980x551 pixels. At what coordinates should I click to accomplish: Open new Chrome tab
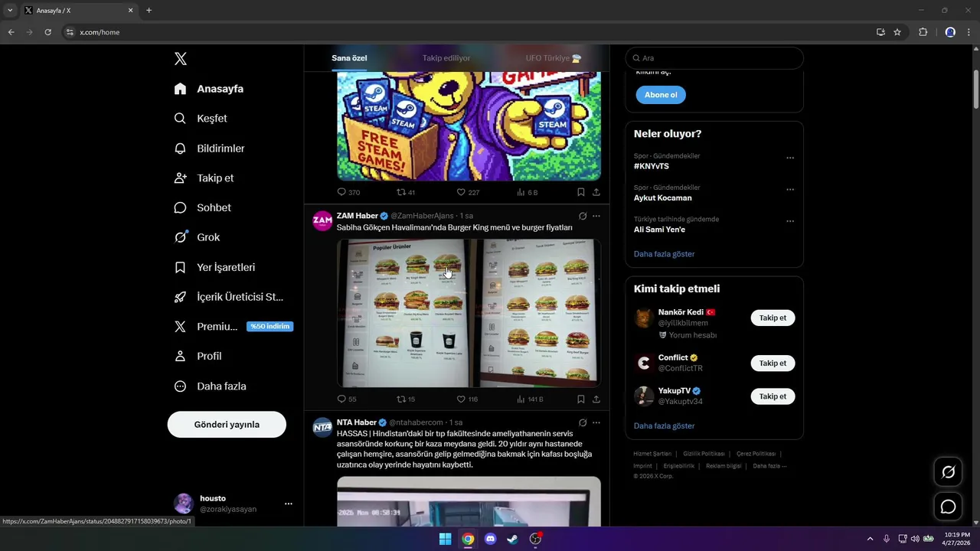coord(149,11)
